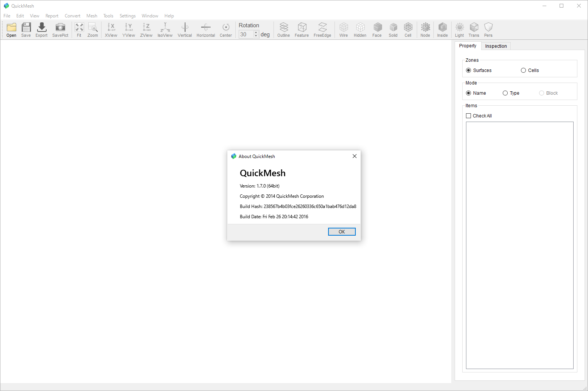Capture image with SavePict icon
This screenshot has width=588, height=391.
60,30
